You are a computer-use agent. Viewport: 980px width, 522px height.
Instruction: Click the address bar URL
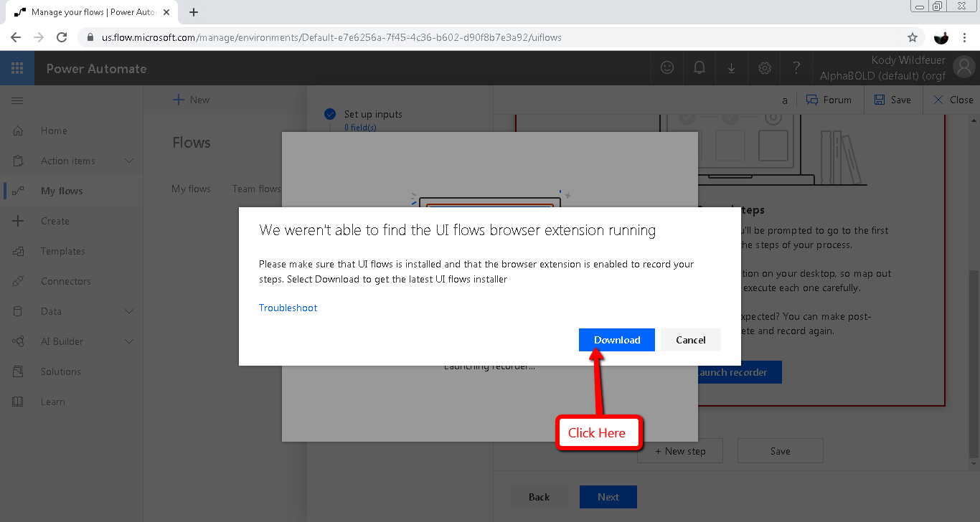(331, 37)
